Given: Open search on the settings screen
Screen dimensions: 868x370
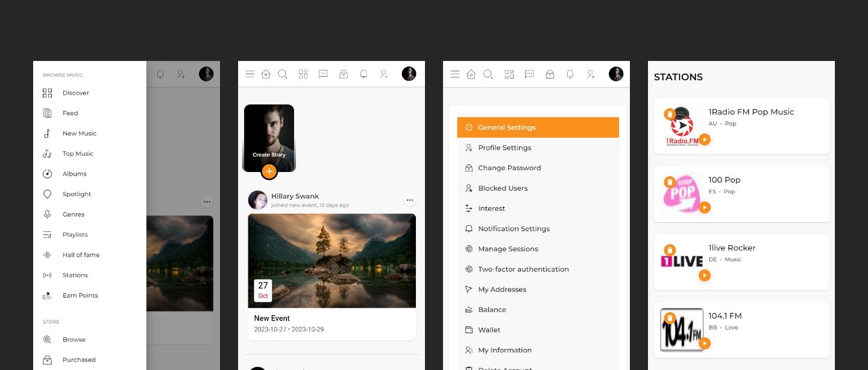Looking at the screenshot, I should coord(488,74).
